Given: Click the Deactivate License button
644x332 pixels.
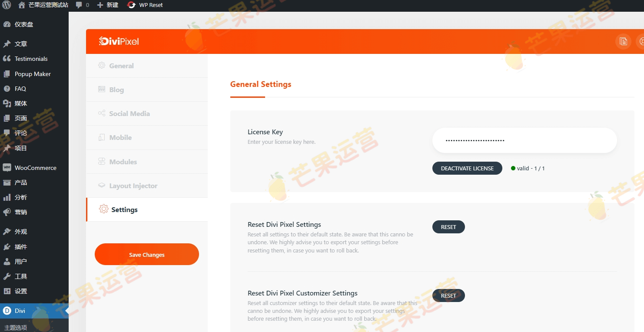Looking at the screenshot, I should [x=467, y=168].
